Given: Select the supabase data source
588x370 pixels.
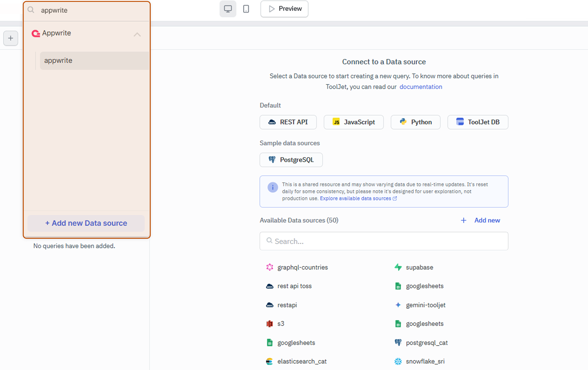Looking at the screenshot, I should click(419, 267).
